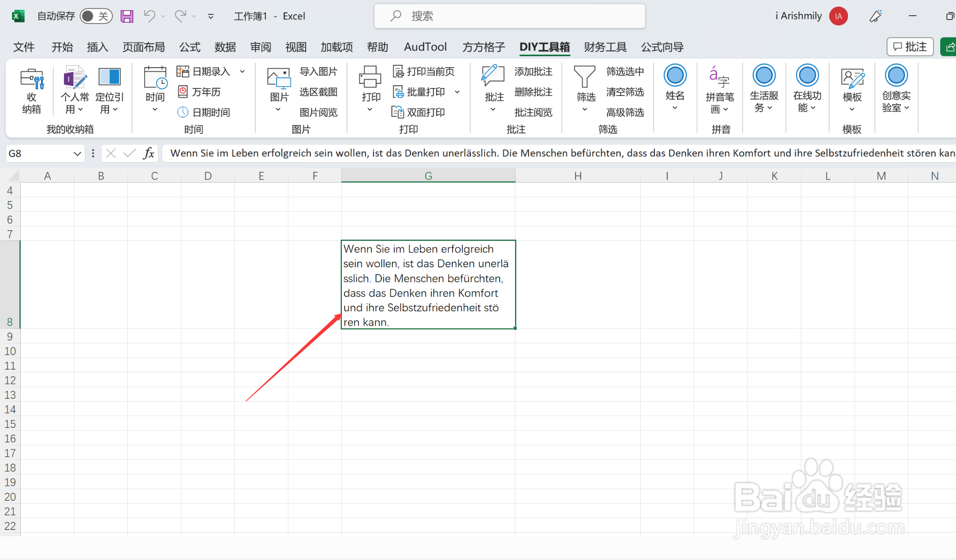Click the 批注 button at top right
The height and width of the screenshot is (560, 956).
[x=910, y=47]
